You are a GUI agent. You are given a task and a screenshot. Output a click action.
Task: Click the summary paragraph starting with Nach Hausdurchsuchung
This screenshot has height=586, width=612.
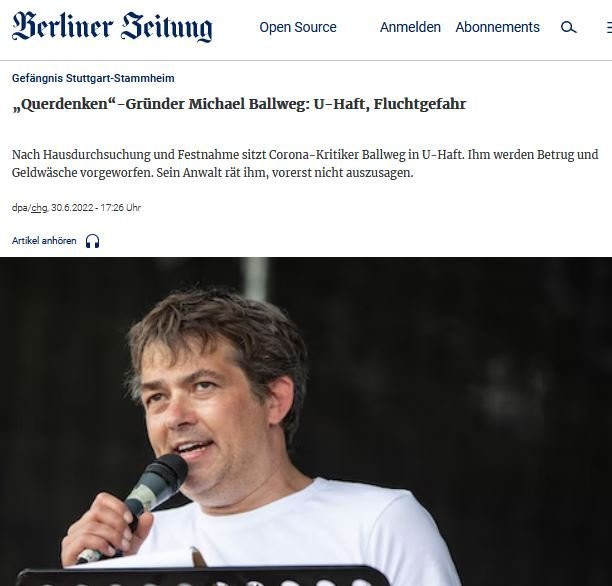[305, 164]
